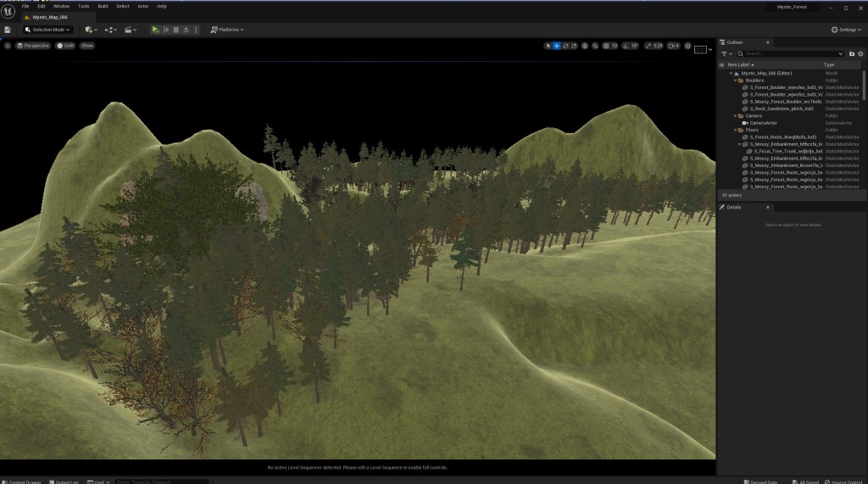Open Outliner settings gear icon
Screen dimensions: 868x484
pyautogui.click(x=861, y=53)
